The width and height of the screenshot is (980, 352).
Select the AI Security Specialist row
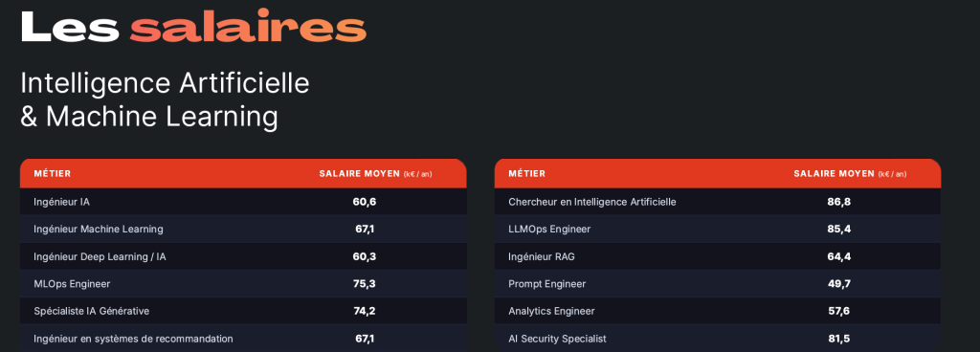[x=718, y=339]
